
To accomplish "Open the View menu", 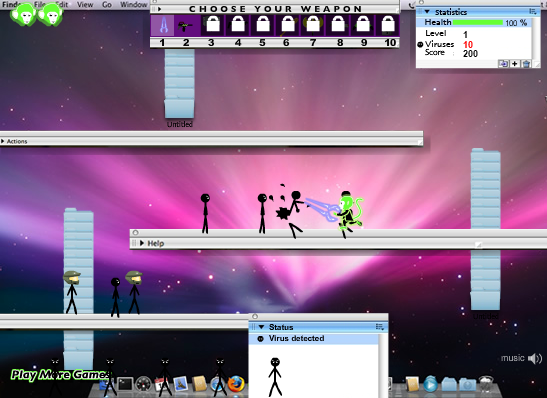I will 85,5.
